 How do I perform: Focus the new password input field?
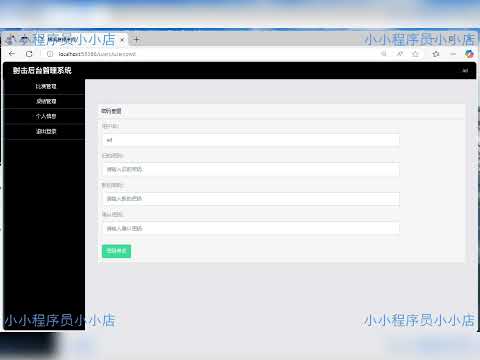click(x=250, y=199)
